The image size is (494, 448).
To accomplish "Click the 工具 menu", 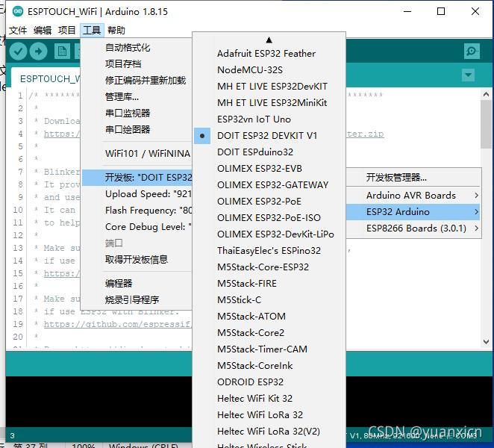I will pyautogui.click(x=92, y=31).
